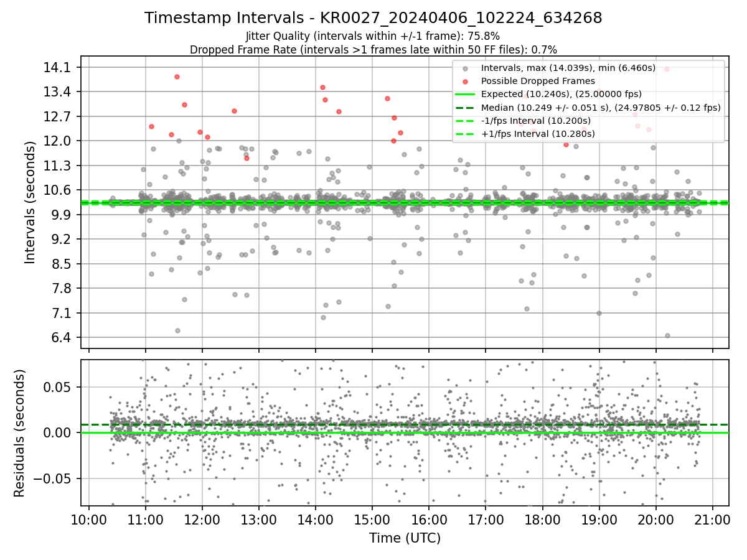Image resolution: width=747 pixels, height=560 pixels.
Task: Click legend entry '+1/fps Interval (10.280s)'
Action: 538,133
